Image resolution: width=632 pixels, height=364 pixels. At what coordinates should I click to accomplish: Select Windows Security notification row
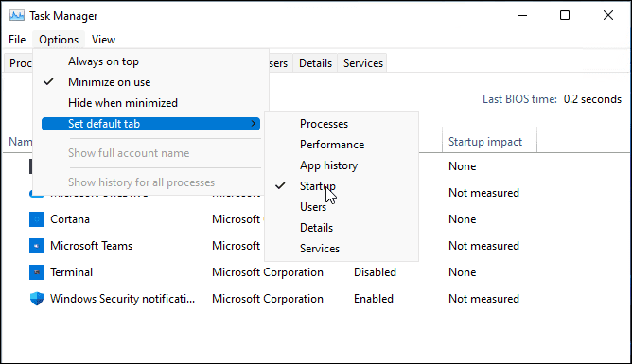click(123, 299)
